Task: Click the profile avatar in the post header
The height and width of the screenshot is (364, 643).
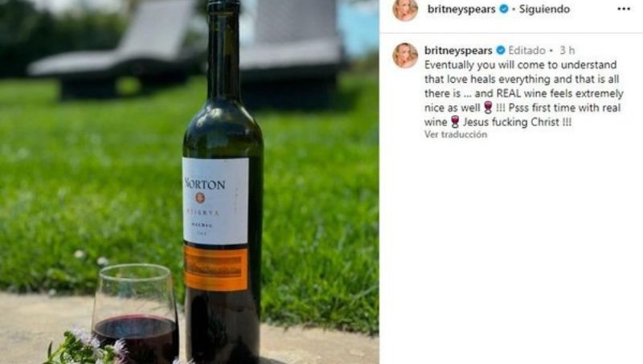Action: (405, 9)
